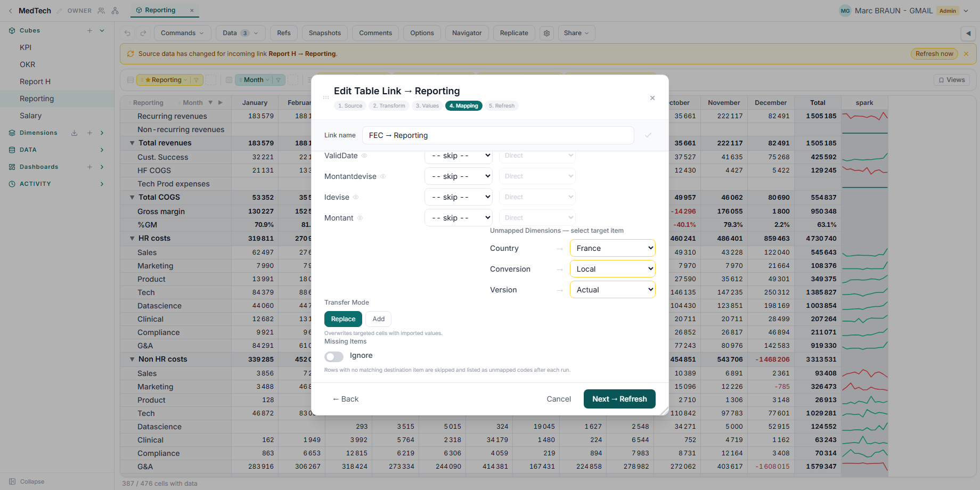Open the Commands dropdown menu
Image resolution: width=980 pixels, height=490 pixels.
pyautogui.click(x=182, y=33)
